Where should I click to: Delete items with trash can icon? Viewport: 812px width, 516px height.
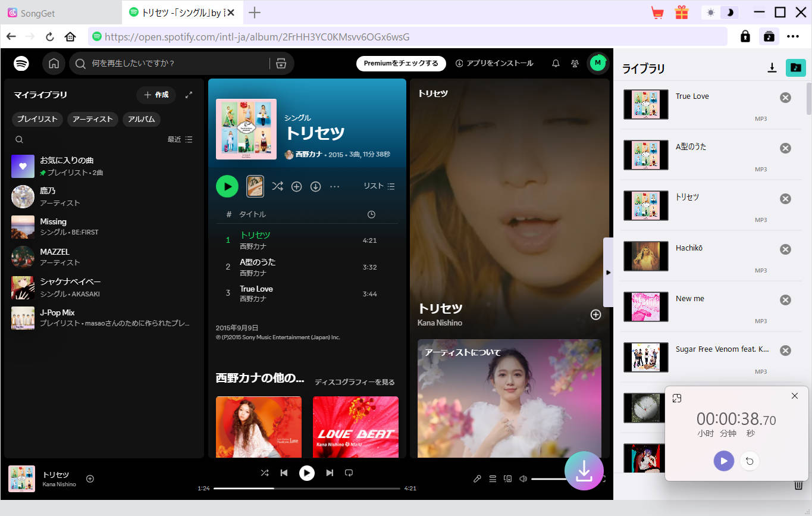coord(799,485)
